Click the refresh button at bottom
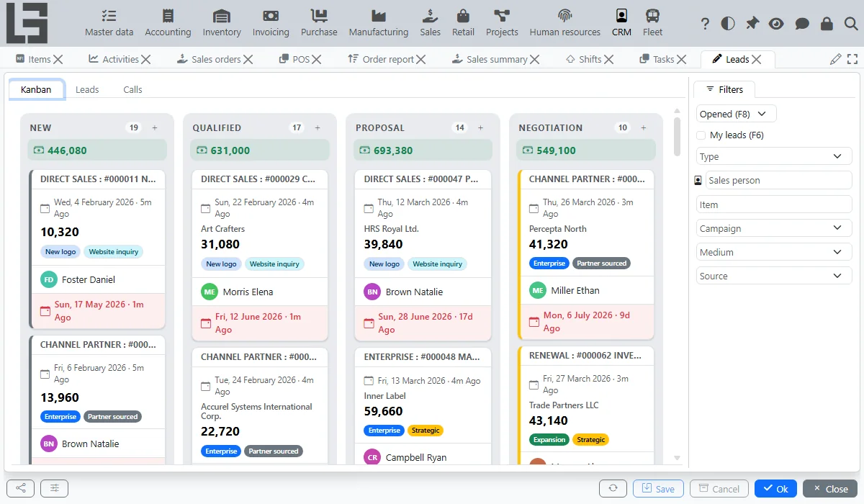This screenshot has height=504, width=864. click(613, 488)
